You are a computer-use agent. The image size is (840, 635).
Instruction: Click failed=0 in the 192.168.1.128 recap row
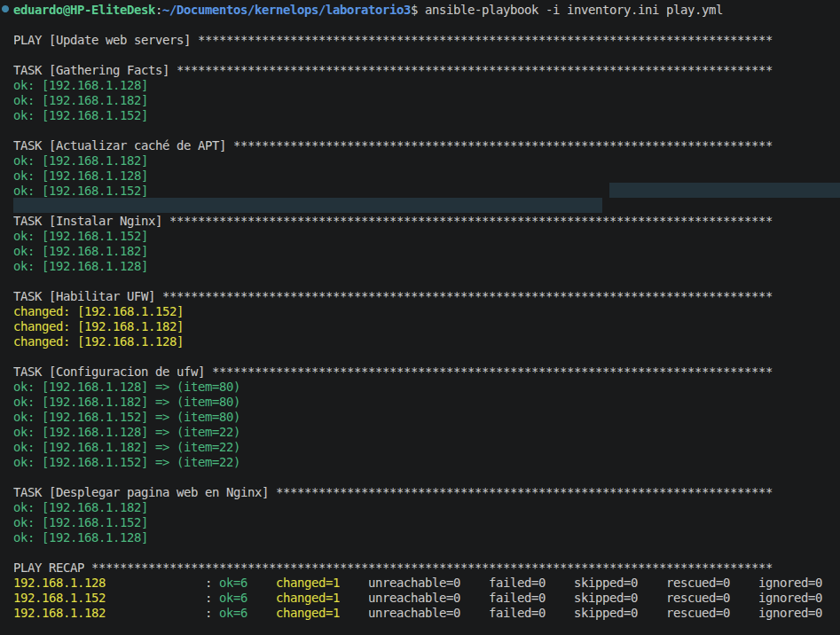[517, 583]
